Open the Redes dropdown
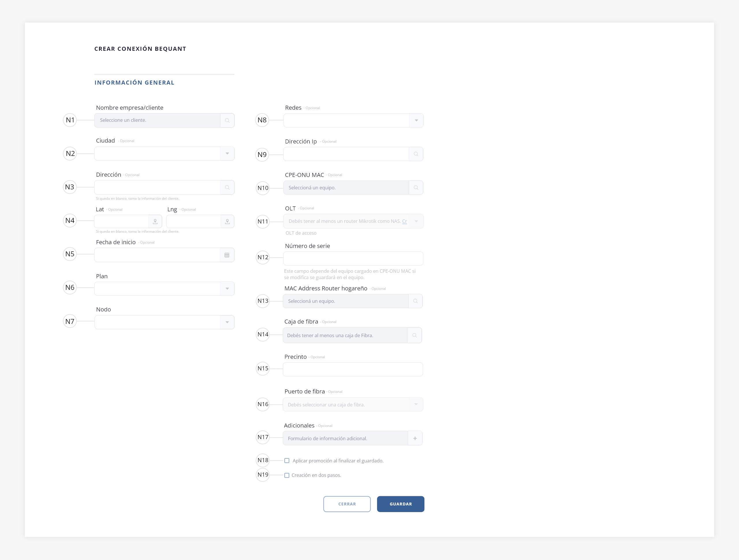Image resolution: width=739 pixels, height=560 pixels. coord(416,121)
